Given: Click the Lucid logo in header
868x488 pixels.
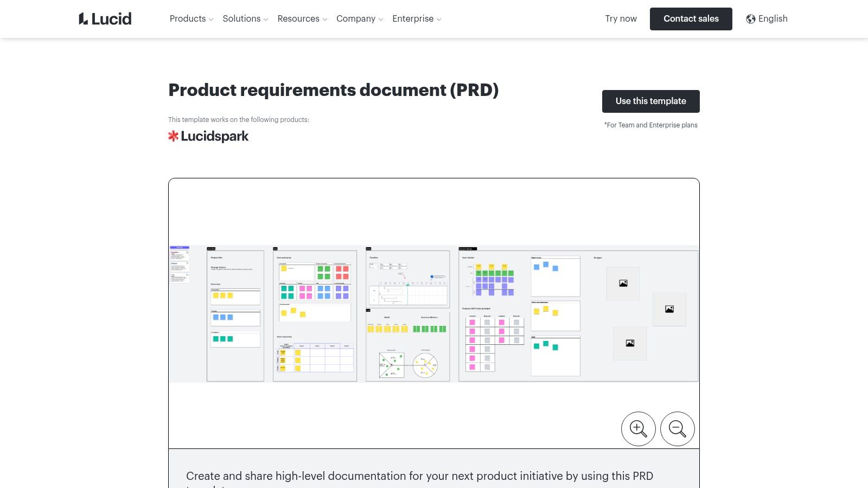Looking at the screenshot, I should tap(105, 19).
